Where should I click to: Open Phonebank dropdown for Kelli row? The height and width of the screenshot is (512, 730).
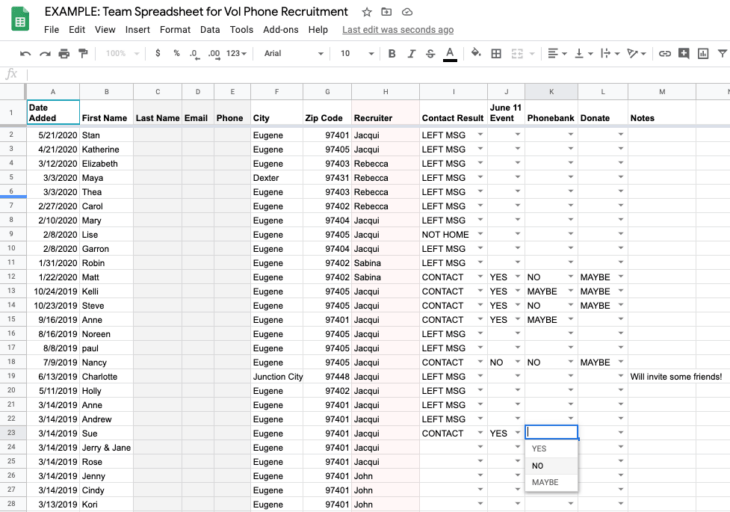(x=570, y=291)
